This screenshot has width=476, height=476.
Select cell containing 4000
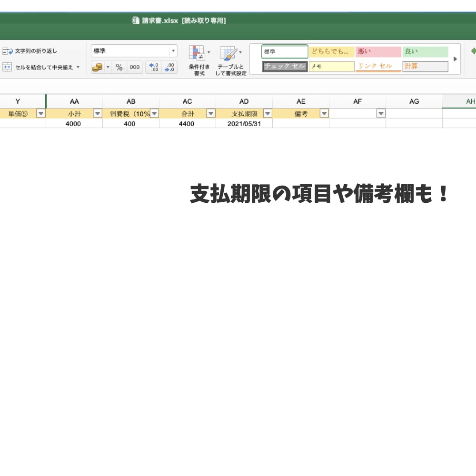[x=74, y=124]
